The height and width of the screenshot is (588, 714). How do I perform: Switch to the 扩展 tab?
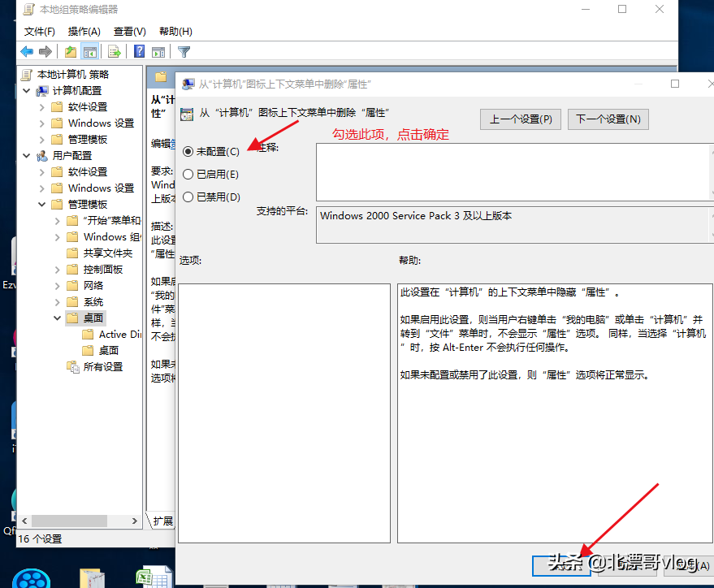(163, 521)
